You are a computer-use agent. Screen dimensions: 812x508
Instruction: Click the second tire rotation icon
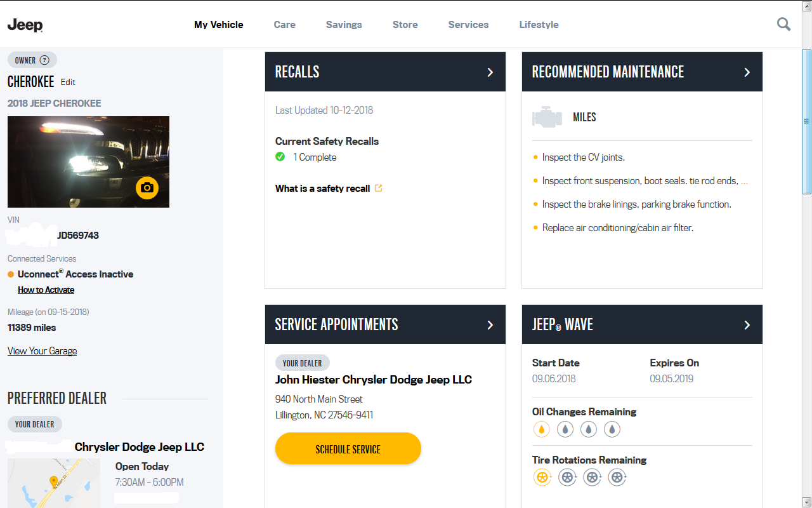pos(567,478)
